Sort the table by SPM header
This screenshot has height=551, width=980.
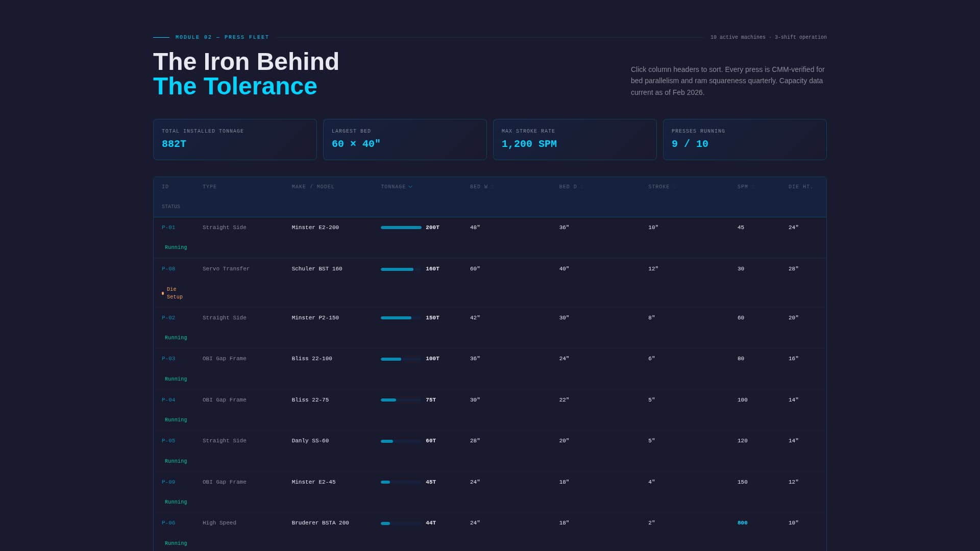(743, 187)
